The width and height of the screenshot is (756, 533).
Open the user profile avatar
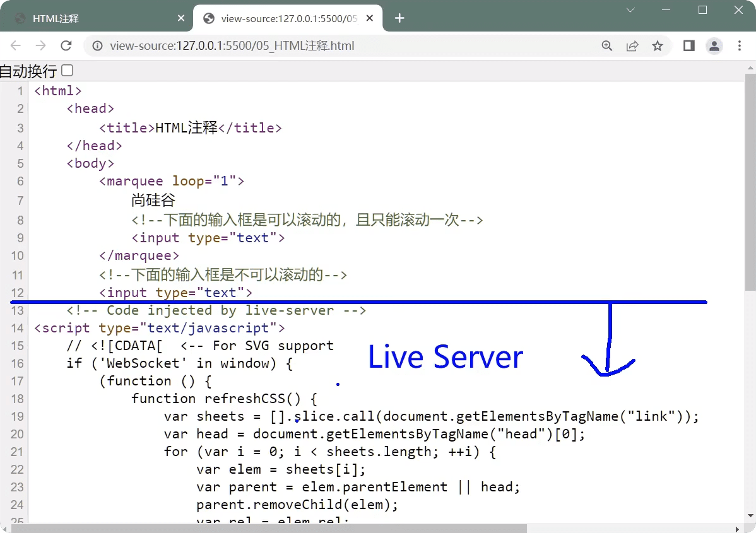[714, 46]
